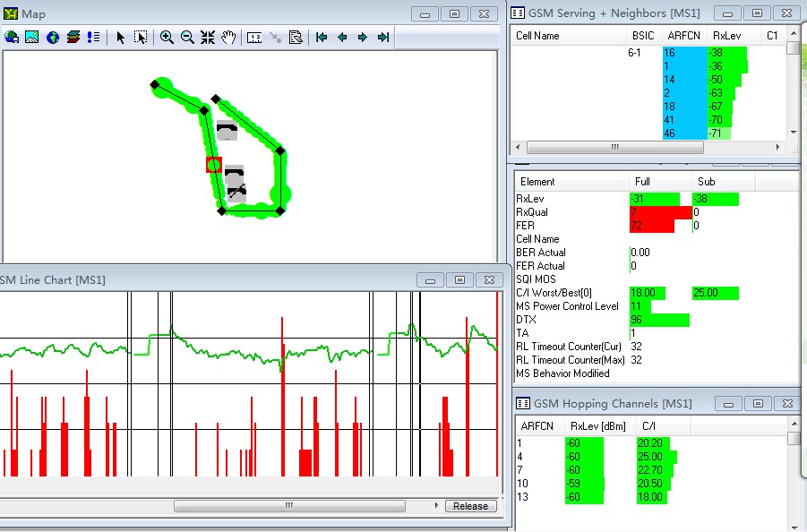807x532 pixels.
Task: Click the Serving Neighbors horizontal scrollbar
Action: point(614,147)
